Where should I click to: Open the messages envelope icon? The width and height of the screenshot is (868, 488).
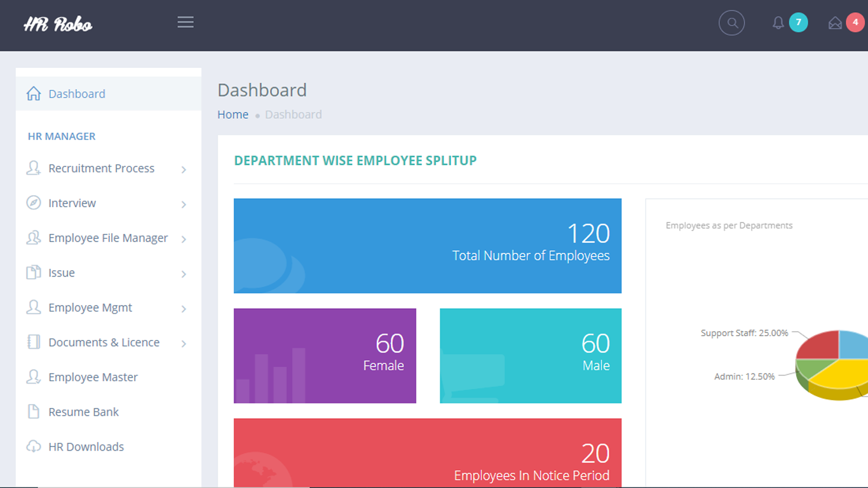[835, 24]
